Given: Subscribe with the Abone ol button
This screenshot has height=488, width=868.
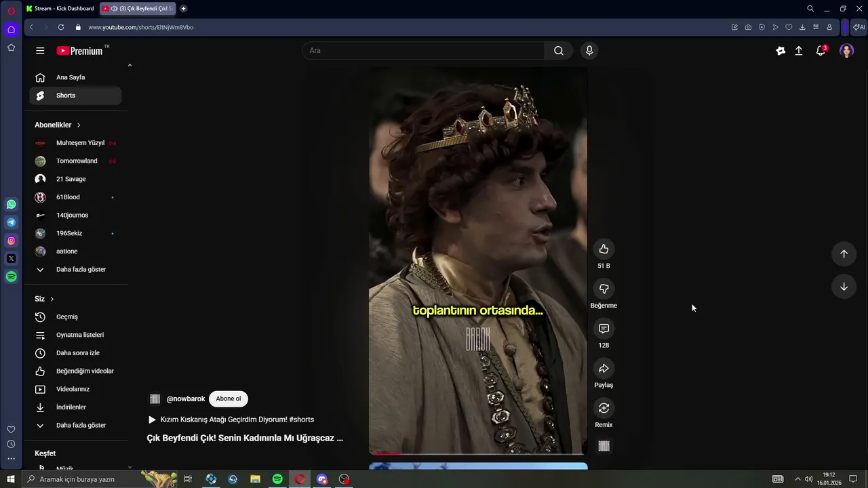Looking at the screenshot, I should (229, 399).
